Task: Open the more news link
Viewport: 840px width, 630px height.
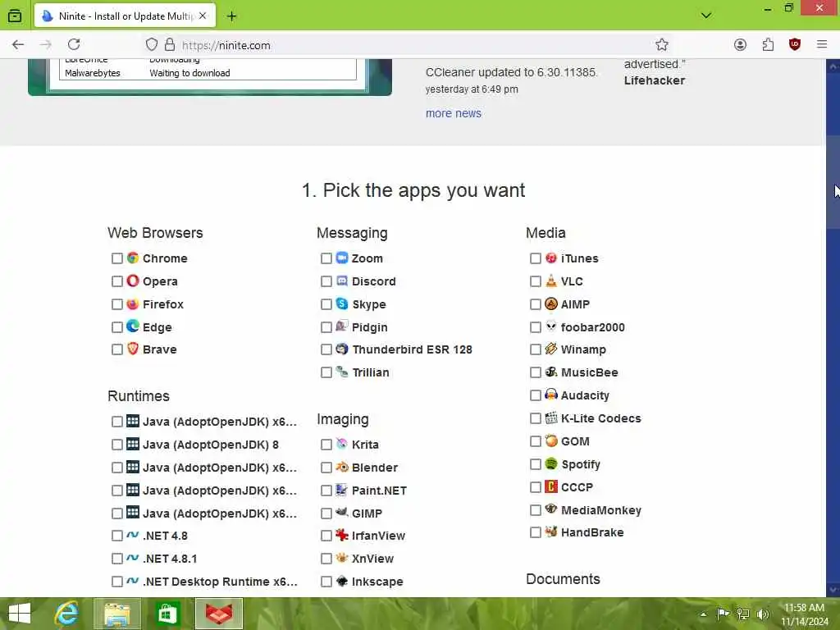Action: (x=453, y=113)
